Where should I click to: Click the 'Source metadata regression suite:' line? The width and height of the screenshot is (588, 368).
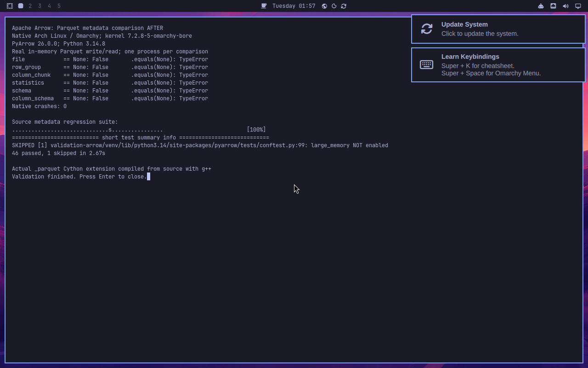(x=65, y=122)
